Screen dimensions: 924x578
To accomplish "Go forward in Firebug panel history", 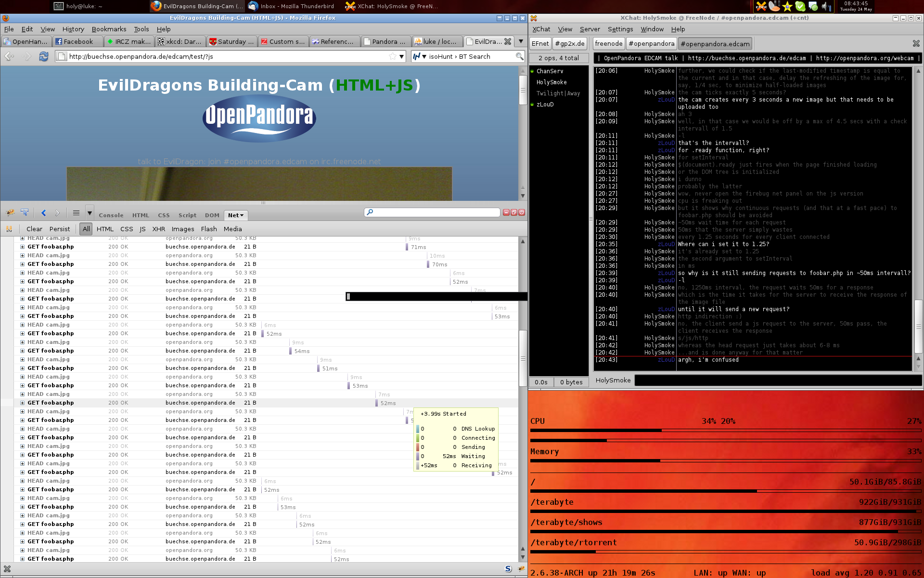I will click(x=57, y=213).
